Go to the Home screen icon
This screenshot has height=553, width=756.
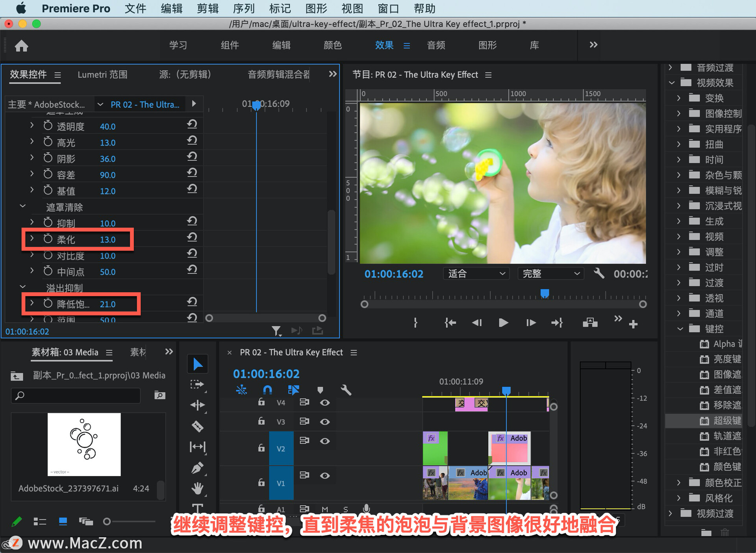coord(21,46)
